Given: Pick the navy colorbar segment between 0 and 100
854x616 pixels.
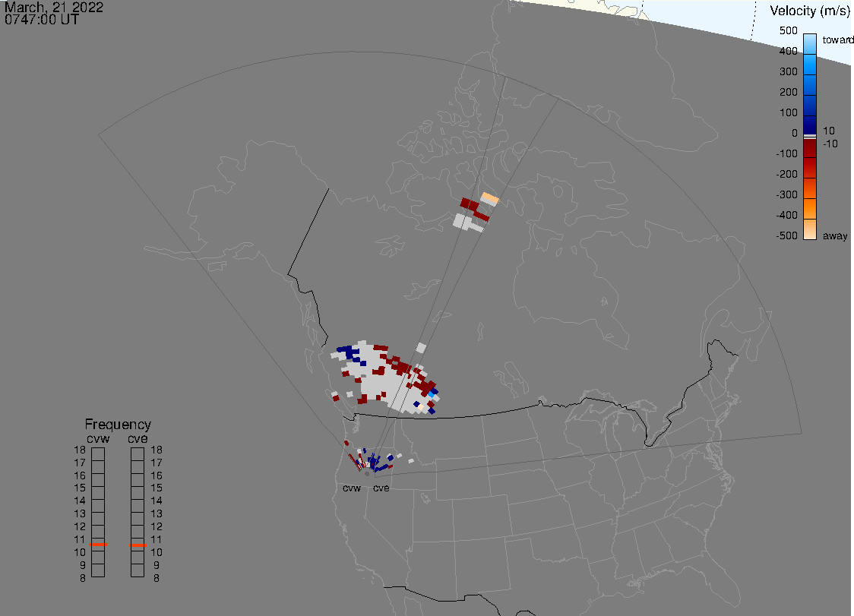Looking at the screenshot, I should coord(810,124).
